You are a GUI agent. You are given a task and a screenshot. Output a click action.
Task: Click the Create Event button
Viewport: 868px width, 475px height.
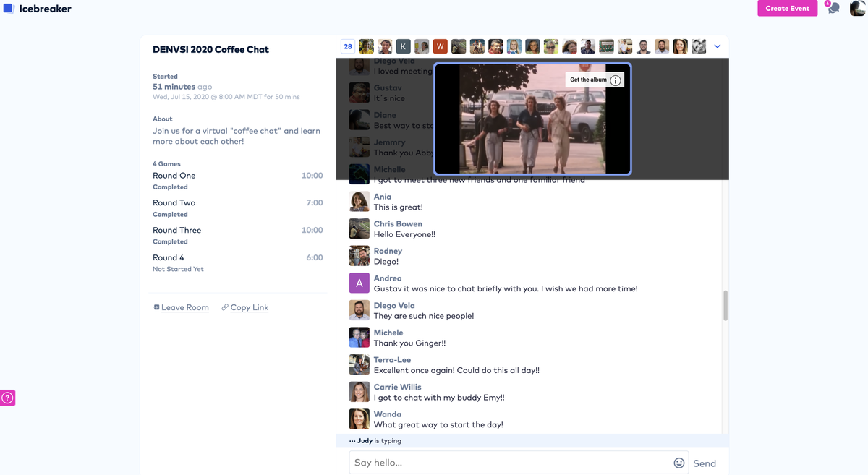pos(788,8)
